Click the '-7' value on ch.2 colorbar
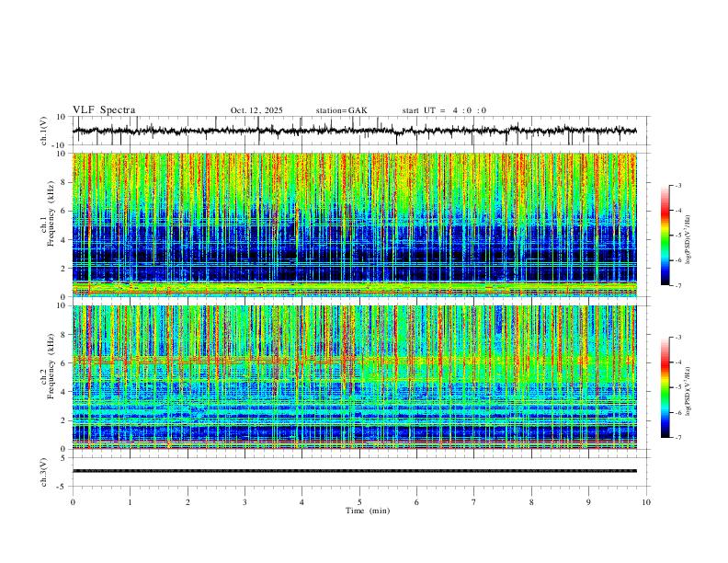The height and width of the screenshot is (563, 728). click(677, 437)
